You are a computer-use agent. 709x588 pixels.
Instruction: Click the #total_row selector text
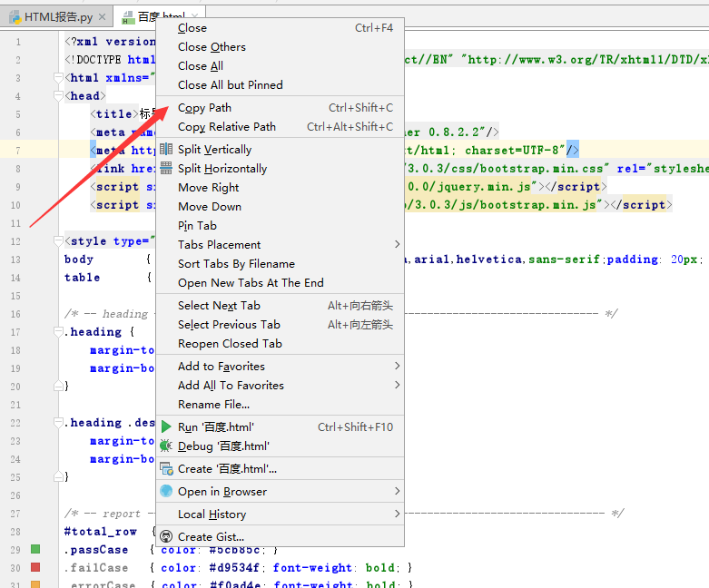pyautogui.click(x=101, y=532)
